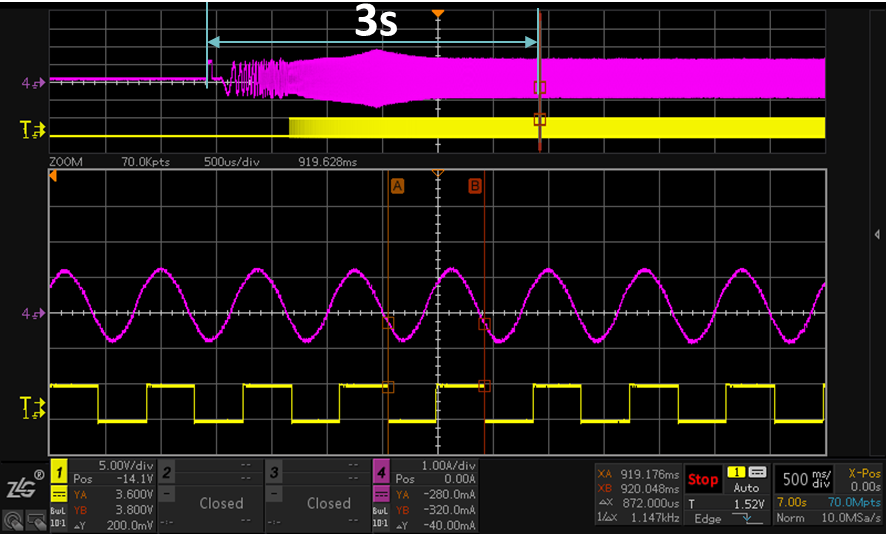The height and width of the screenshot is (534, 886).
Task: Adjust channel 1 scale 5.00V/div
Action: point(126,466)
